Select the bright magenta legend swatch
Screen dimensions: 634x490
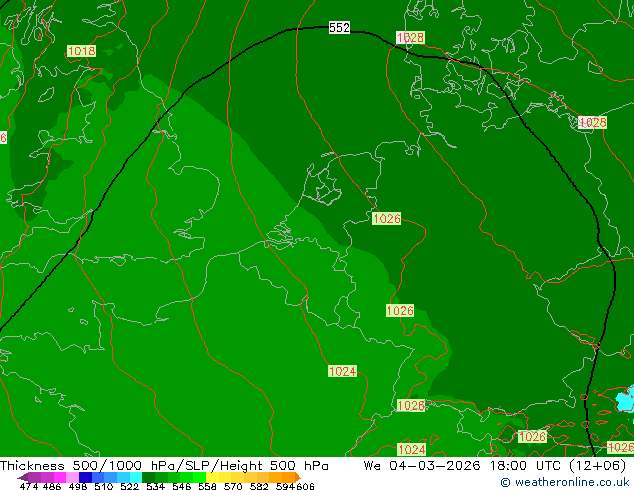pos(59,477)
